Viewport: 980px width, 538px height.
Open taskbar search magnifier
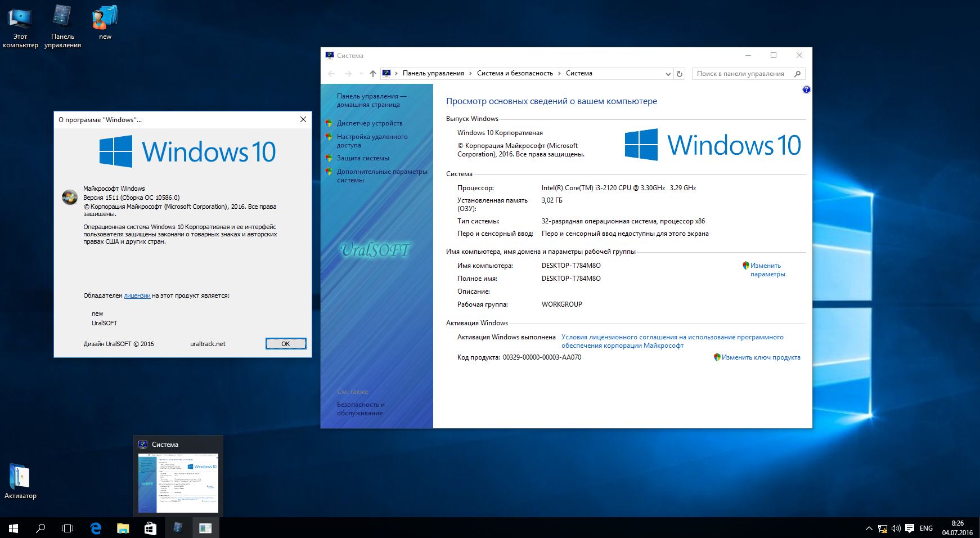(41, 528)
